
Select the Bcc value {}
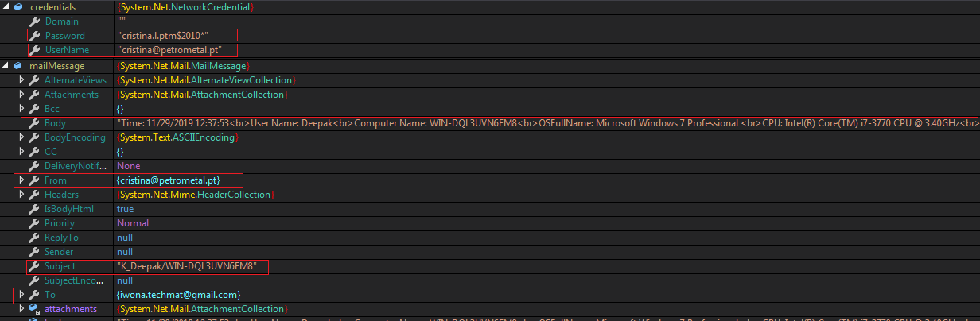120,109
